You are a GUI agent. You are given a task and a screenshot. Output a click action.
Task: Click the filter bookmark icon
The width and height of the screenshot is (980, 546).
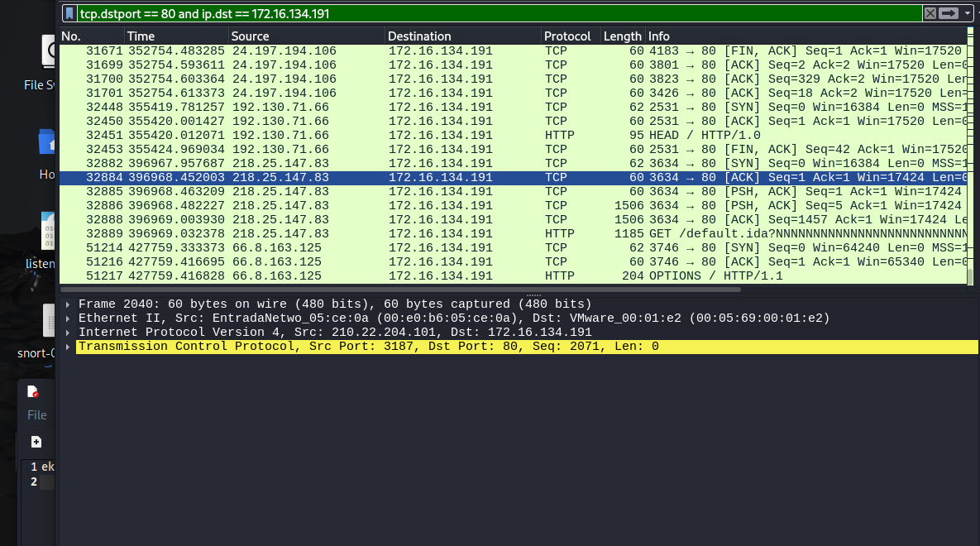(x=70, y=13)
